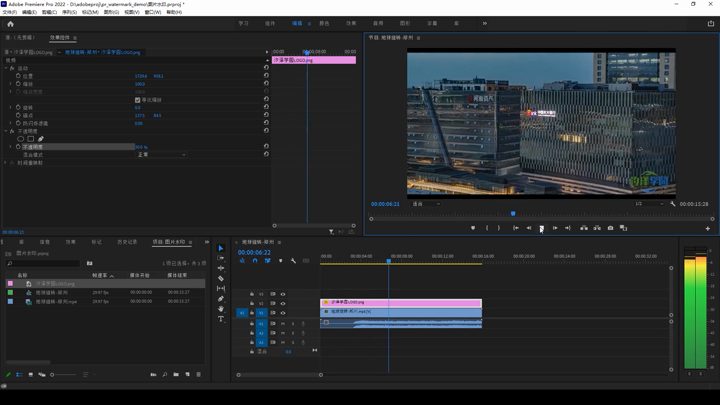Delete selected item with the trash icon
This screenshot has height=405, width=720.
point(198,375)
